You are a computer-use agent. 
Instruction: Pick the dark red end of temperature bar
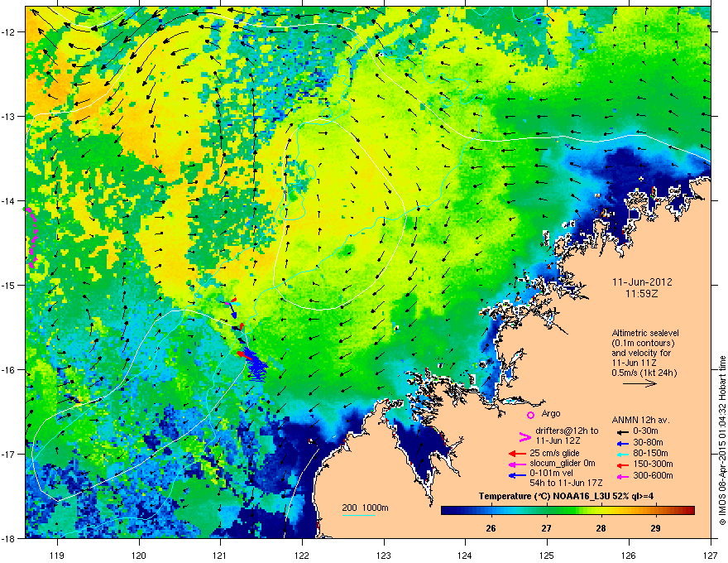[x=690, y=511]
